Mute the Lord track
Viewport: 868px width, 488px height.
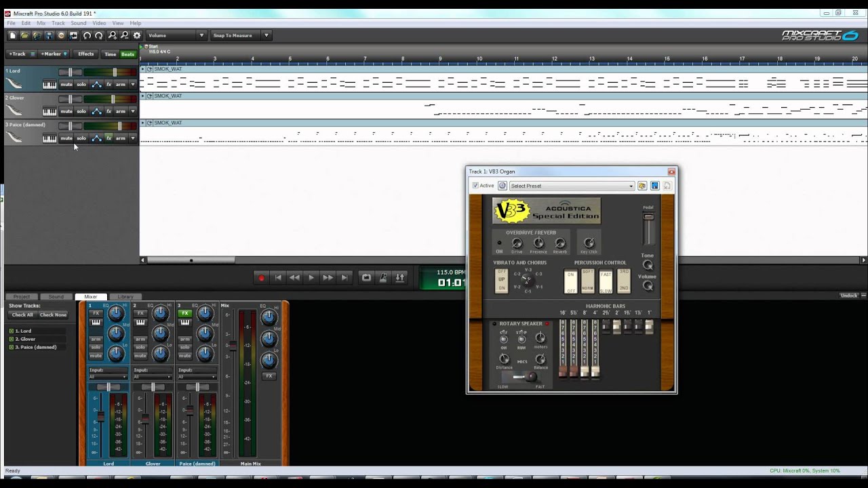tap(66, 85)
